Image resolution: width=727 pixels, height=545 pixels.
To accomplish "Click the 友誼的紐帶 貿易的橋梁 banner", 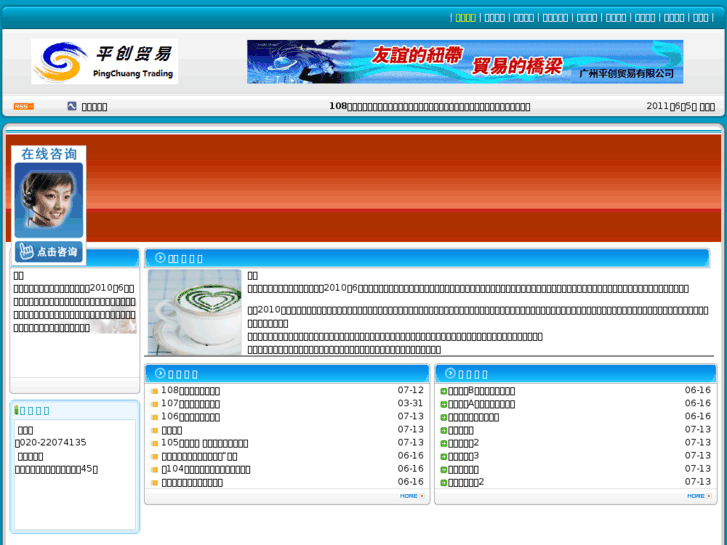I will (x=465, y=62).
